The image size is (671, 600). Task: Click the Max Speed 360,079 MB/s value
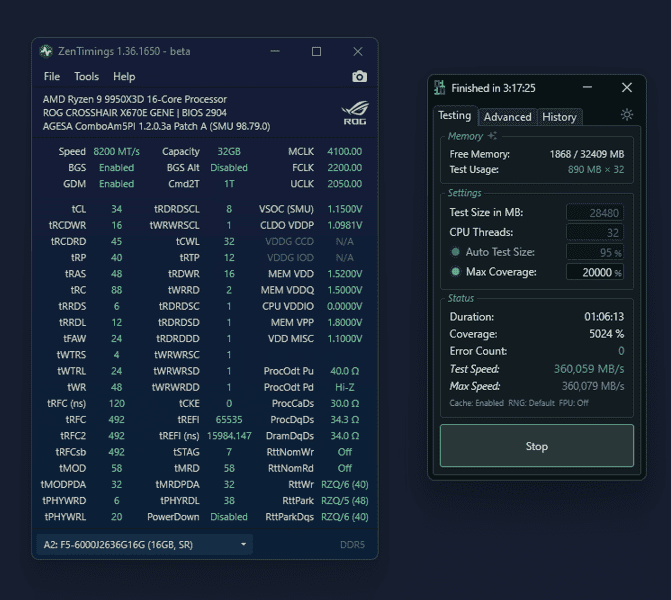click(593, 386)
